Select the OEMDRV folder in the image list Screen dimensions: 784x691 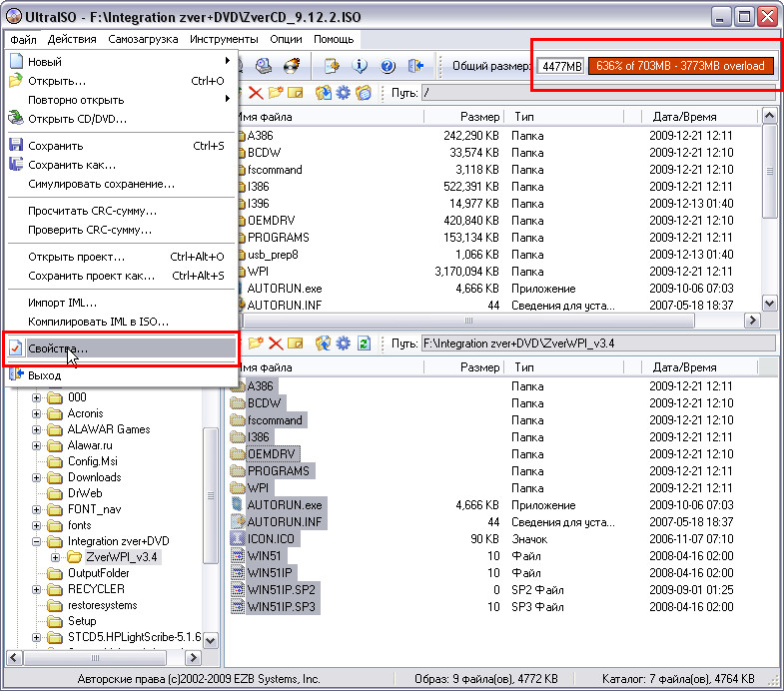271,220
